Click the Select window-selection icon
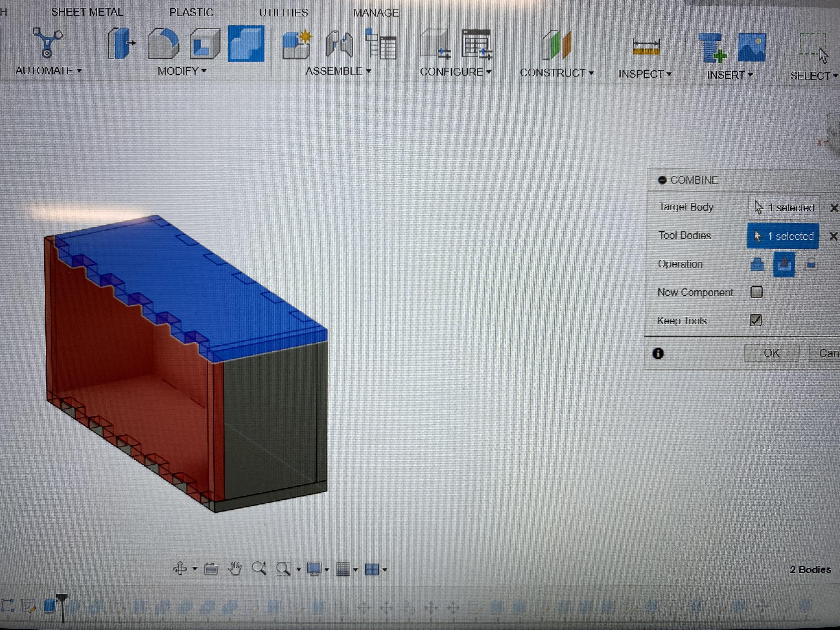Screen dimensions: 840x630 tap(814, 48)
